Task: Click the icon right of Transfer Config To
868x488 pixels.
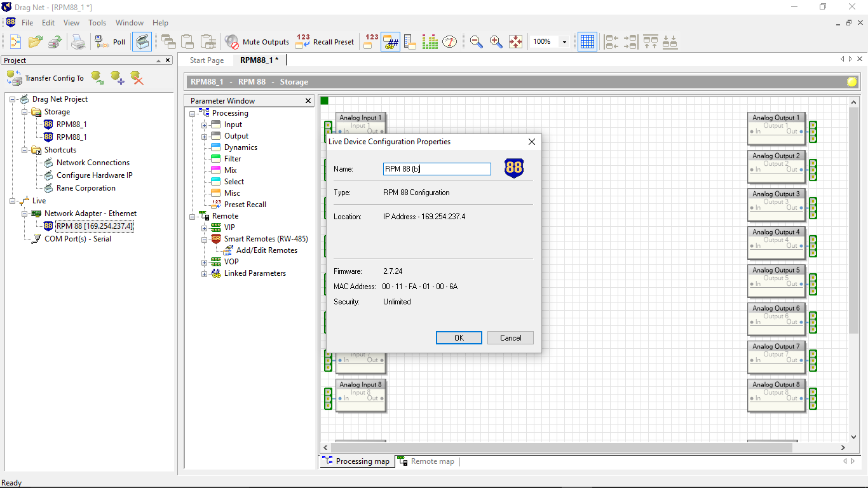Action: [x=97, y=78]
